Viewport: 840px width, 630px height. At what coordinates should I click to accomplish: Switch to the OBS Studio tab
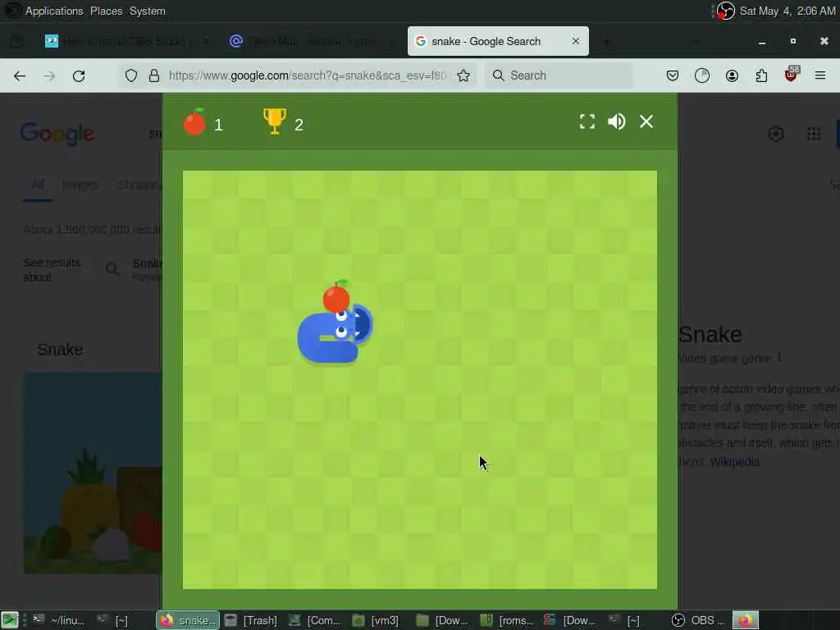(x=126, y=41)
